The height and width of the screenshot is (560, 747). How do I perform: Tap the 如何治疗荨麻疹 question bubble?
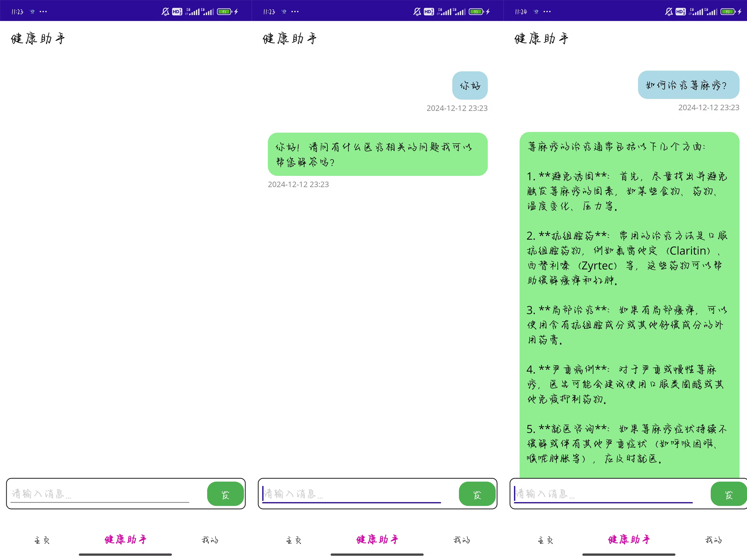[688, 85]
